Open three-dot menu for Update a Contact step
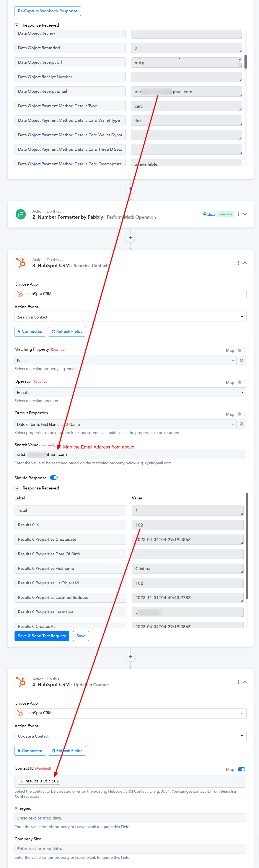The height and width of the screenshot is (868, 259). click(x=238, y=682)
